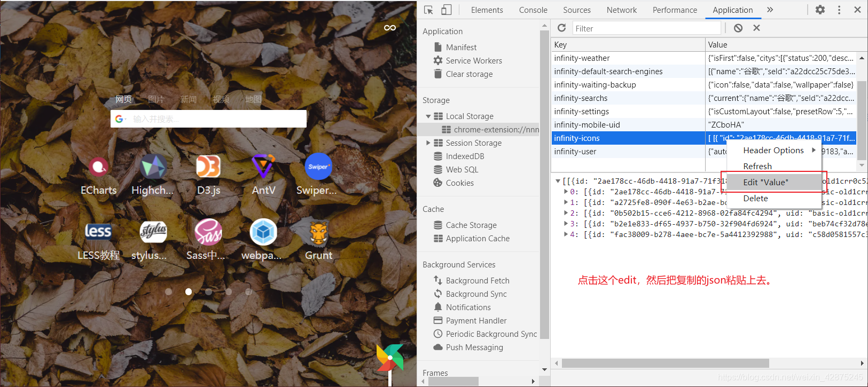
Task: Switch to the Performance tab
Action: click(675, 10)
